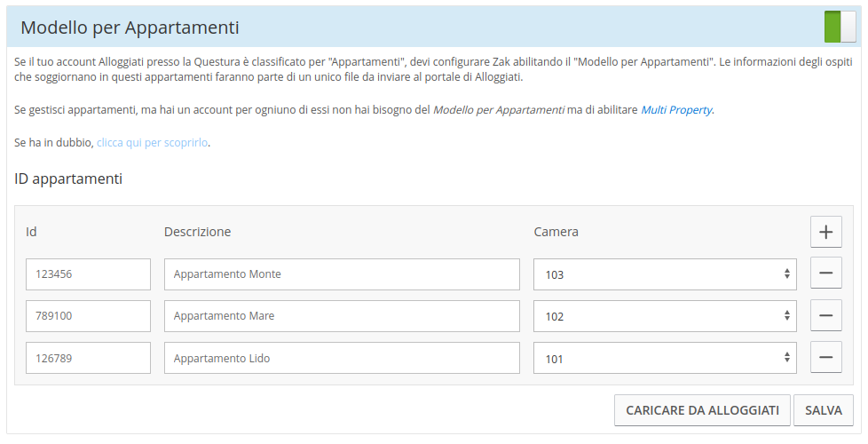The height and width of the screenshot is (444, 868).
Task: Click the Id field containing 123456
Action: coord(88,274)
